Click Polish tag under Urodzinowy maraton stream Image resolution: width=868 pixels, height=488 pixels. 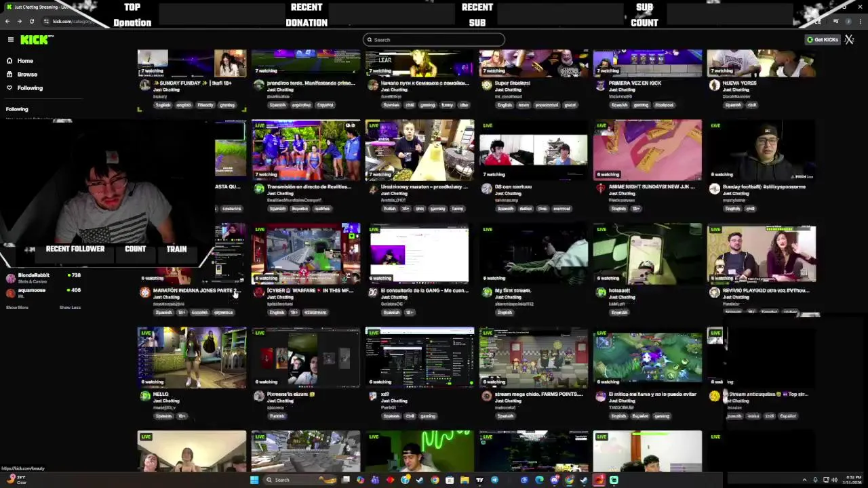pyautogui.click(x=390, y=209)
